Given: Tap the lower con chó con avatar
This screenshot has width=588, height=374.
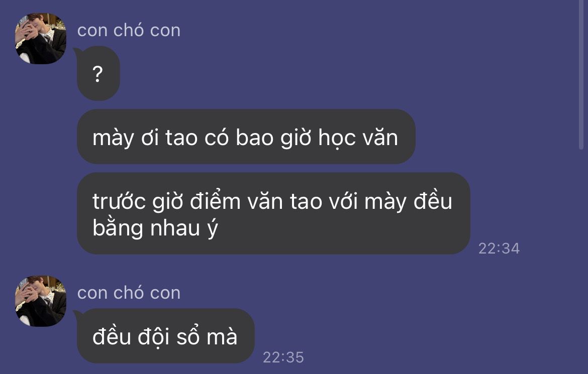Looking at the screenshot, I should (x=41, y=301).
